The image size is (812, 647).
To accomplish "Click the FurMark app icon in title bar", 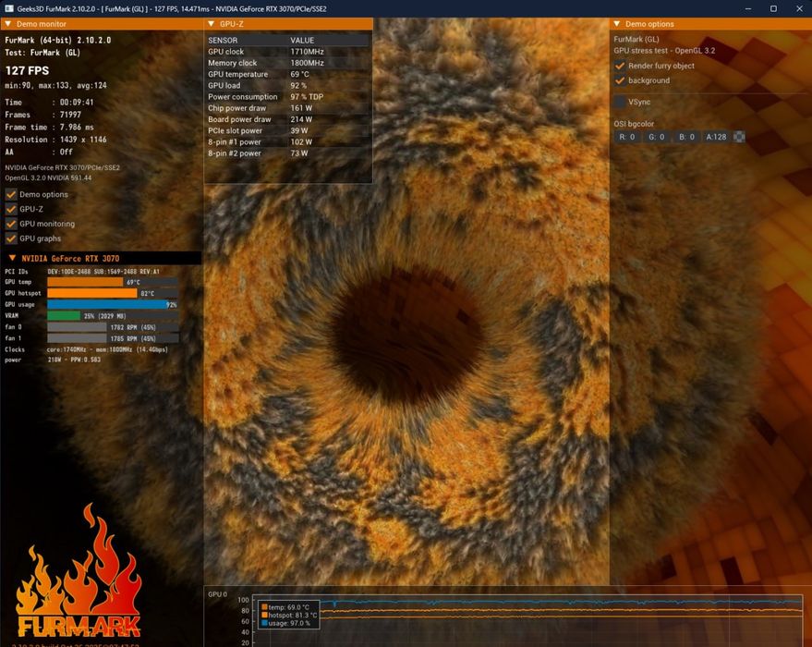I will point(9,9).
